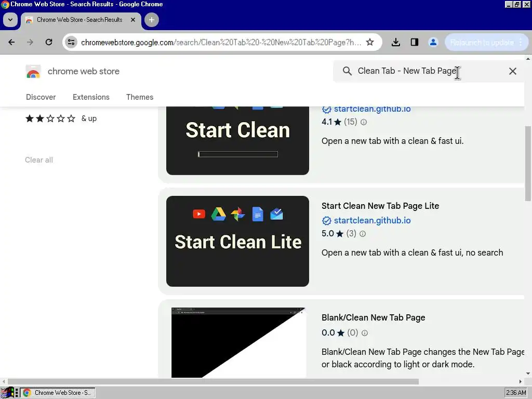Open startclean.github.io link for 4.1 rated extension

point(372,109)
